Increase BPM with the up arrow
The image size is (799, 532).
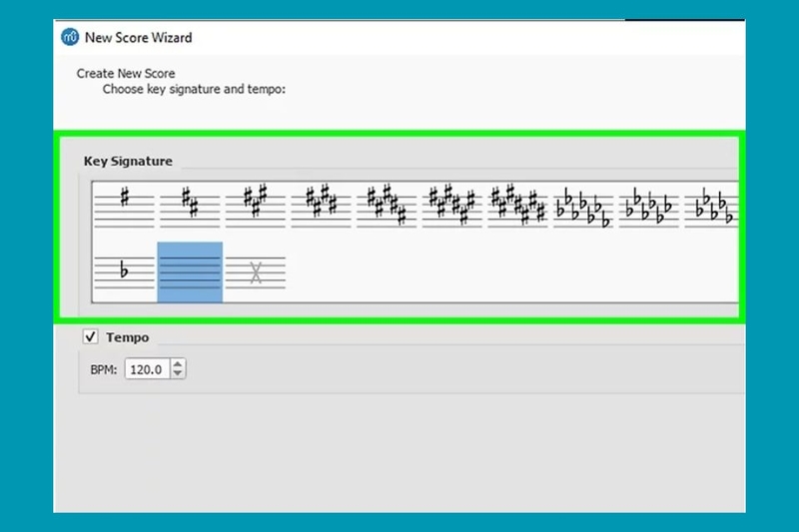pos(178,364)
